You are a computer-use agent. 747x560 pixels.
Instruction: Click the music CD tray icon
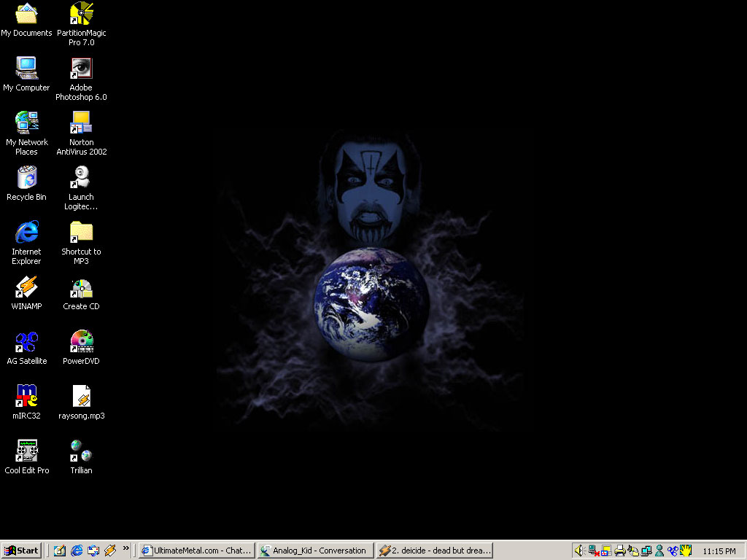click(x=633, y=551)
